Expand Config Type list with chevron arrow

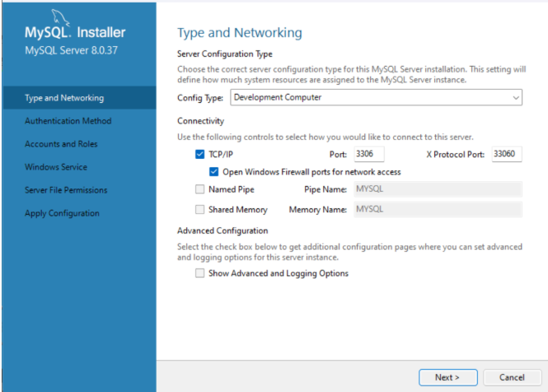coord(516,97)
